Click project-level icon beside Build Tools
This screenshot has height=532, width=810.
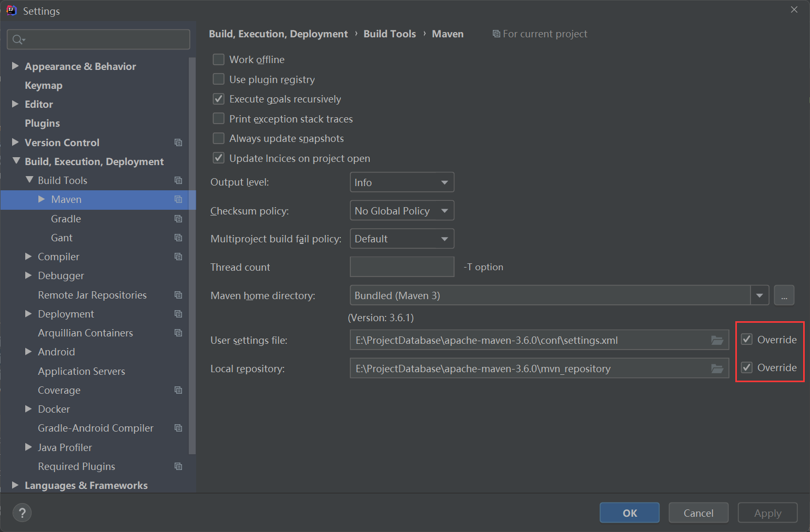[x=178, y=180]
